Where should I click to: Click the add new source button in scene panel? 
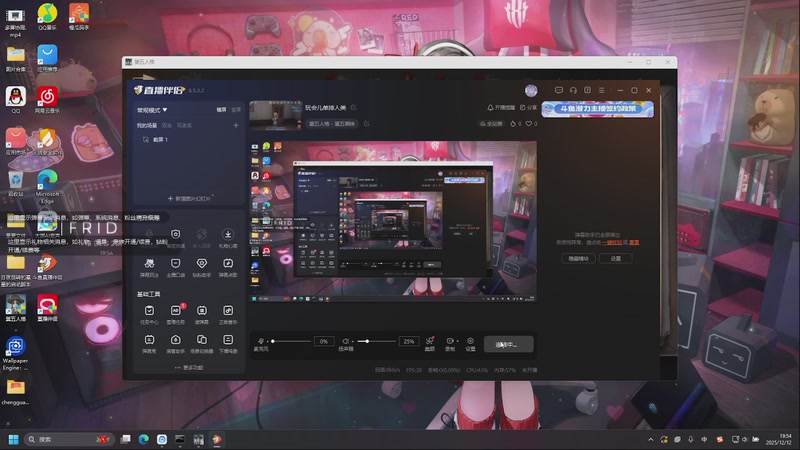pos(189,198)
